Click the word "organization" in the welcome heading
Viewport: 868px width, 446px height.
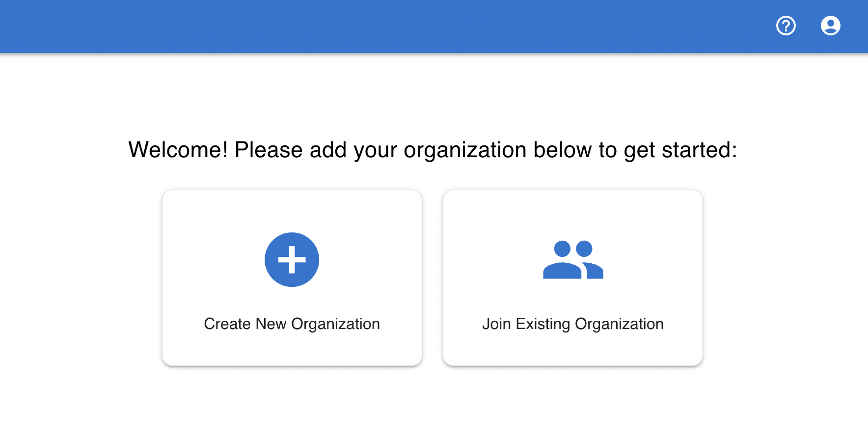click(464, 150)
